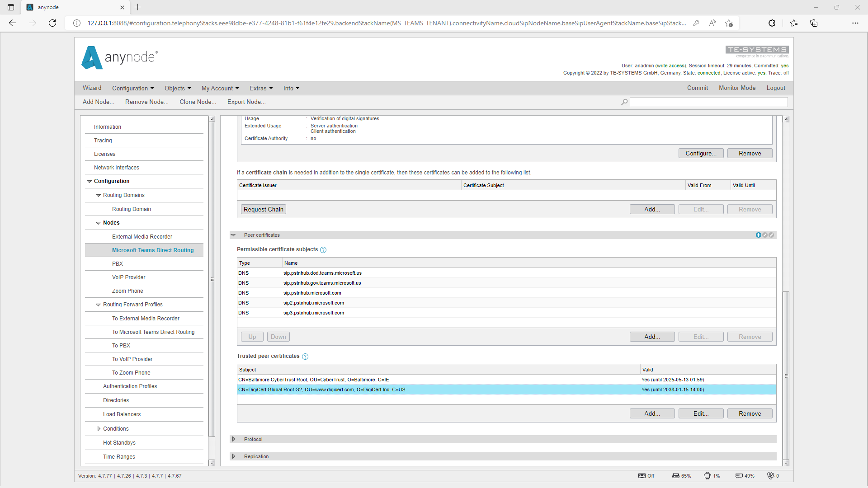This screenshot has height=488, width=868.
Task: Click Remove under Trusted peer certificates
Action: pos(750,414)
